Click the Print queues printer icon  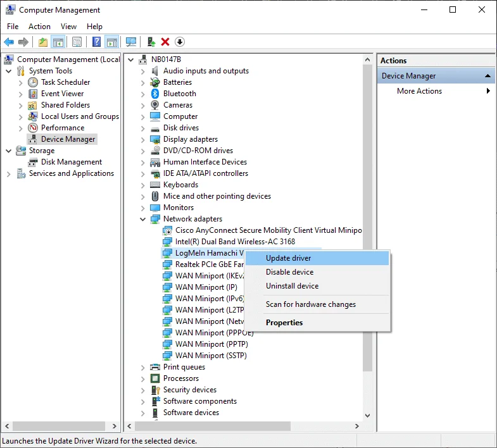click(x=155, y=367)
